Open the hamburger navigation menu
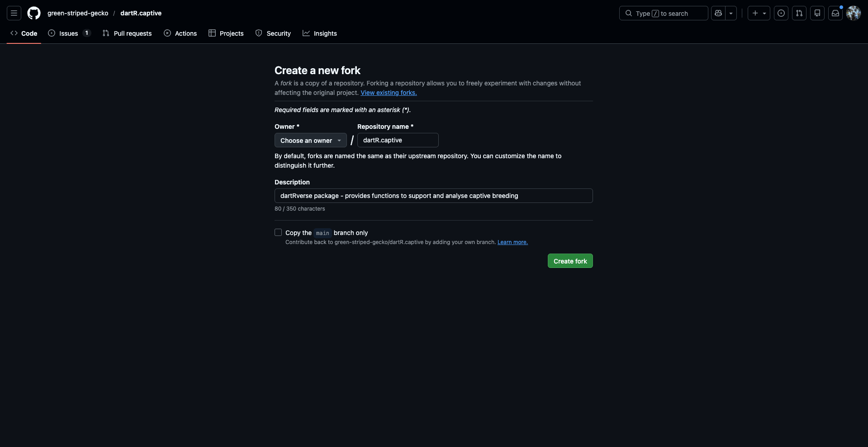 tap(14, 13)
